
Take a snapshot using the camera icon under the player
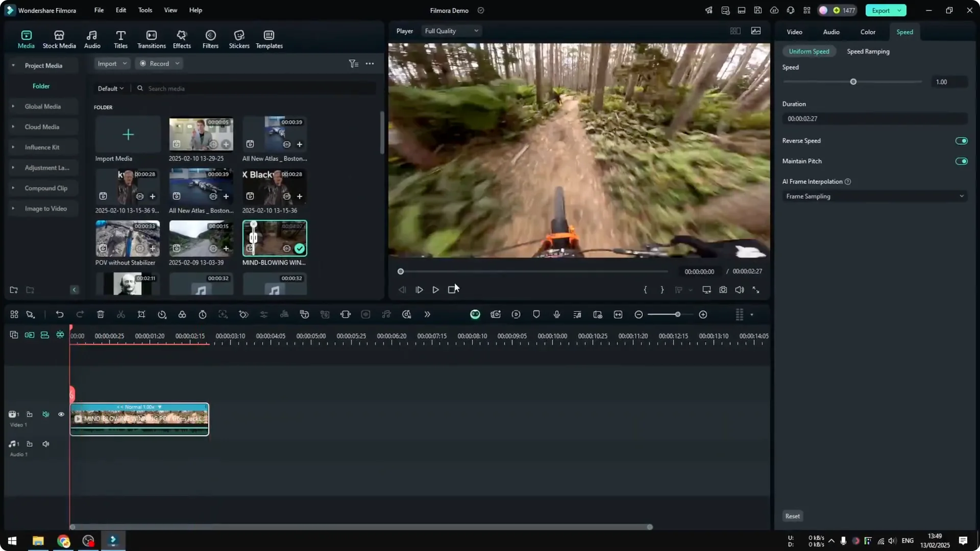723,289
